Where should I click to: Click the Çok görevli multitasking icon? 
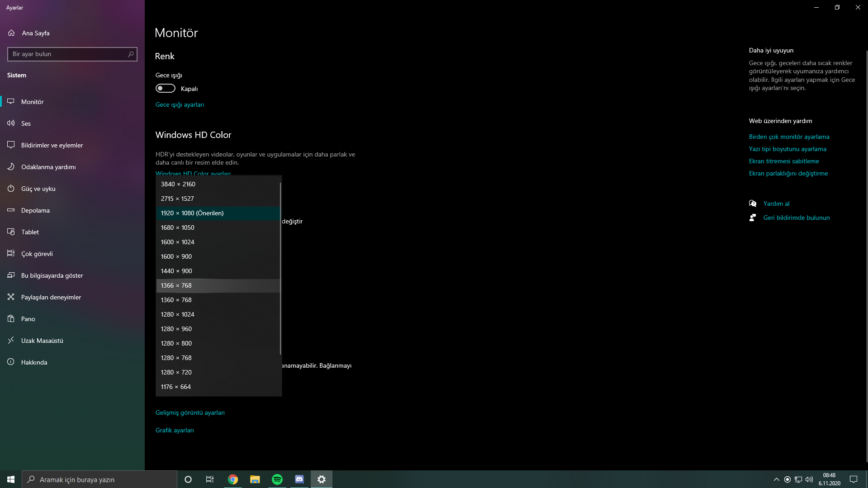[x=11, y=254]
